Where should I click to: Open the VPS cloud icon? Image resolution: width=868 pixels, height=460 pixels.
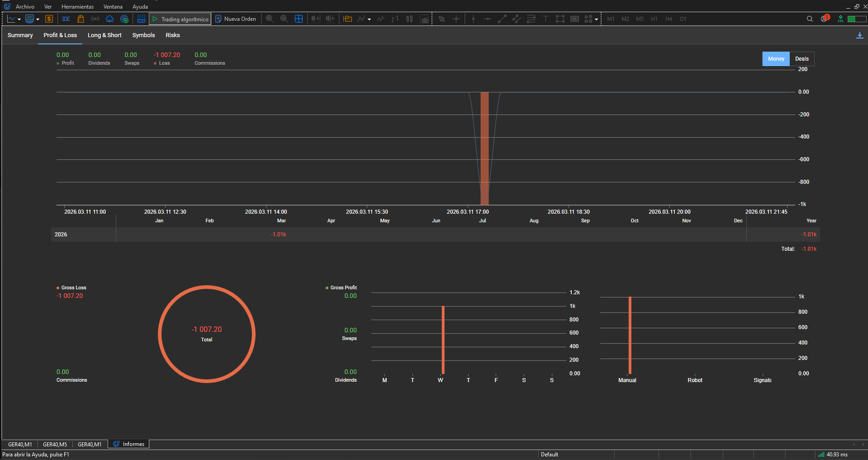[109, 19]
